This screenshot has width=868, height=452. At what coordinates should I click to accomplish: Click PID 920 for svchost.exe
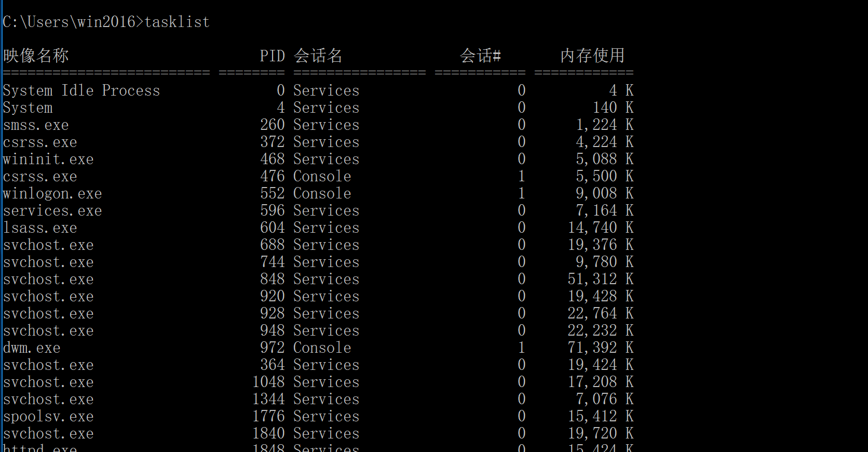coord(273,296)
